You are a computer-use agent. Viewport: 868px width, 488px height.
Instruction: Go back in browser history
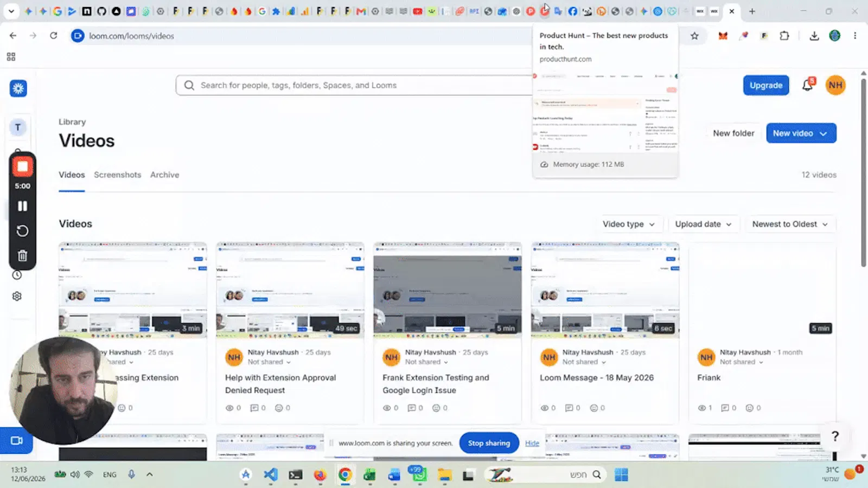click(x=13, y=36)
